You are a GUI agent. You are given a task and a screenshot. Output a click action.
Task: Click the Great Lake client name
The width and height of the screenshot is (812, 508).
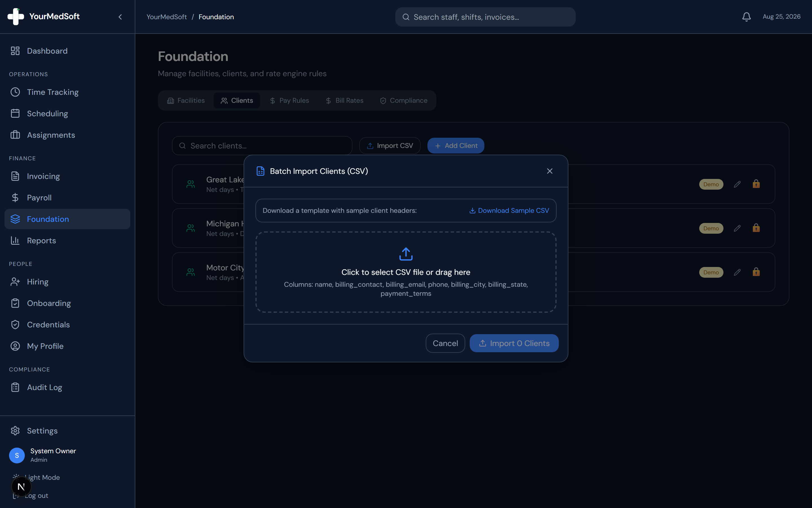point(225,179)
